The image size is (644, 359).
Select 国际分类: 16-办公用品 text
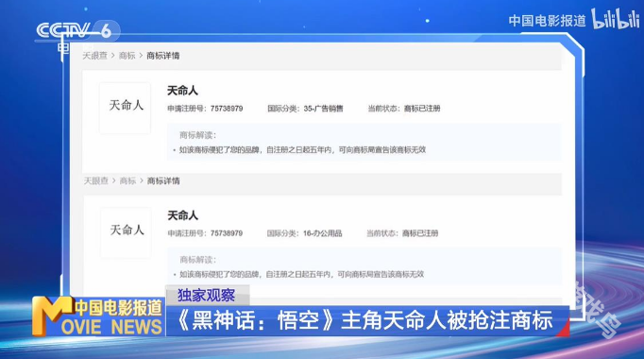[x=304, y=233]
